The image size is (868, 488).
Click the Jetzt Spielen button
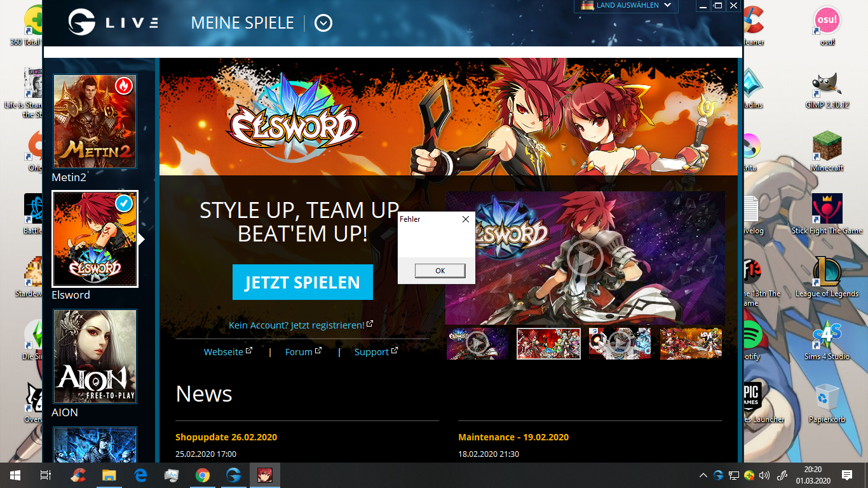tap(302, 282)
